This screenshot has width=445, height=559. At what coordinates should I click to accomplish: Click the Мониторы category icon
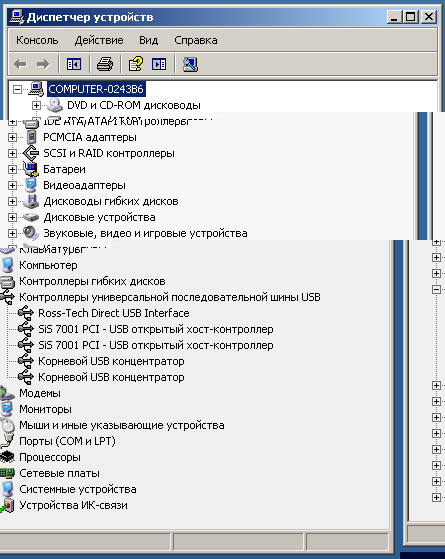[x=7, y=409]
